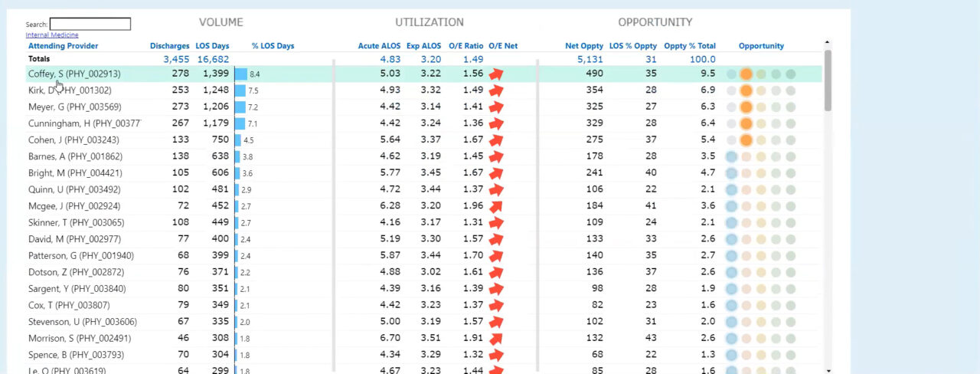Click the Totals discharges value 3,455
Screen dimensions: 980x374
(176, 59)
